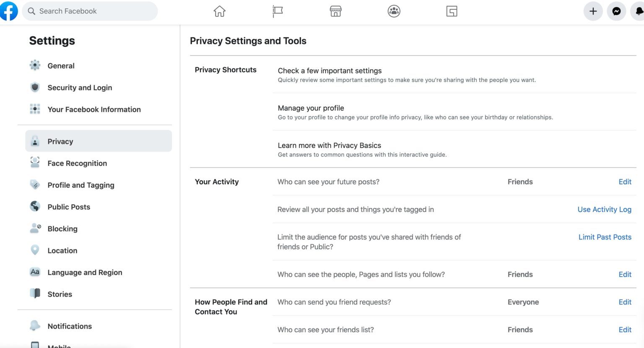
Task: Open General settings in sidebar
Action: pos(61,66)
